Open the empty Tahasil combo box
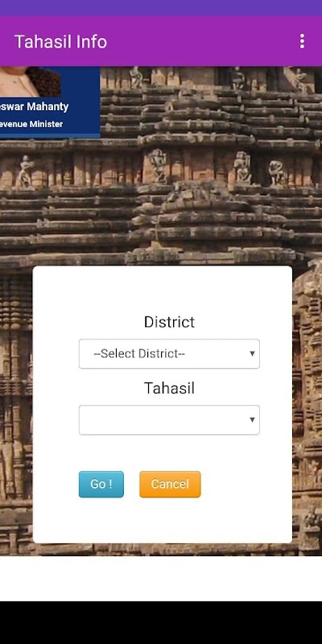322x644 pixels. click(169, 419)
